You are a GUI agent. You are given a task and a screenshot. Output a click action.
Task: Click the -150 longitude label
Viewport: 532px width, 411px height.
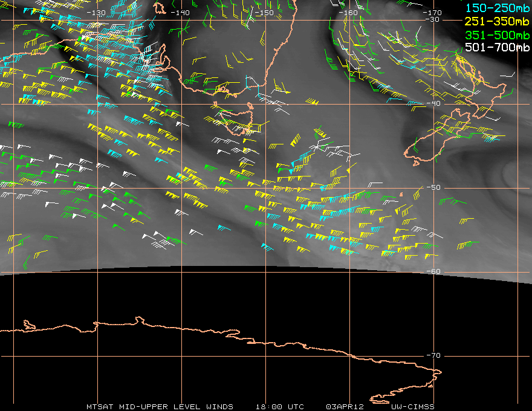264,13
